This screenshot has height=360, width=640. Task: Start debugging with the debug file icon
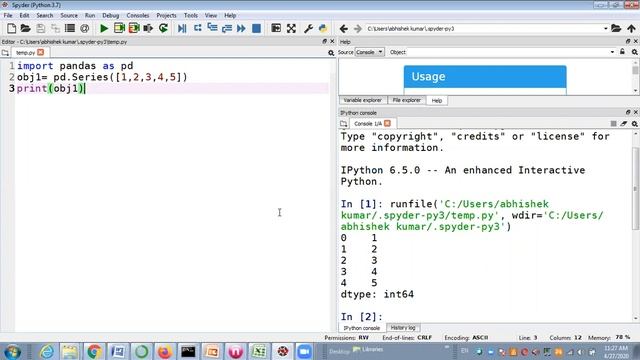click(182, 28)
